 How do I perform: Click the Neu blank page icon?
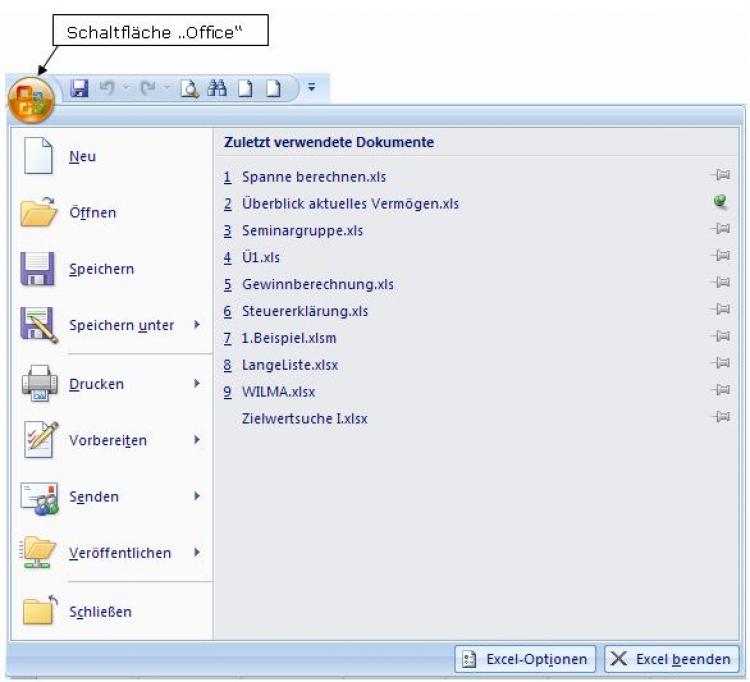[38, 157]
